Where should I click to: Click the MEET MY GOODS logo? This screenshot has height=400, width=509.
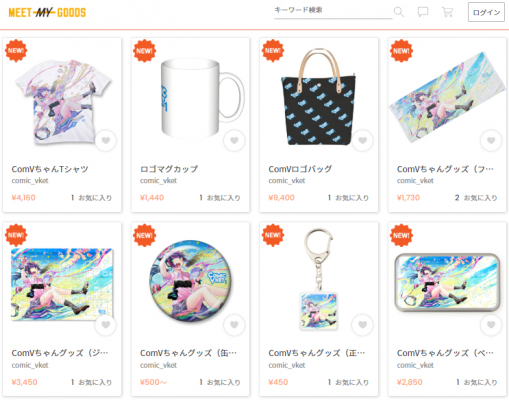tap(47, 13)
